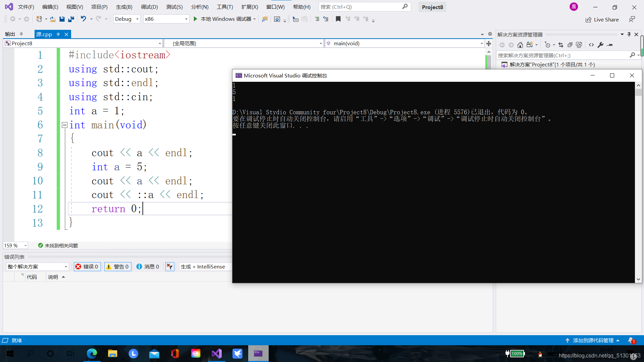Image resolution: width=644 pixels, height=362 pixels.
Task: Toggle the Solution Explorer auto-hide pin
Action: point(629,35)
